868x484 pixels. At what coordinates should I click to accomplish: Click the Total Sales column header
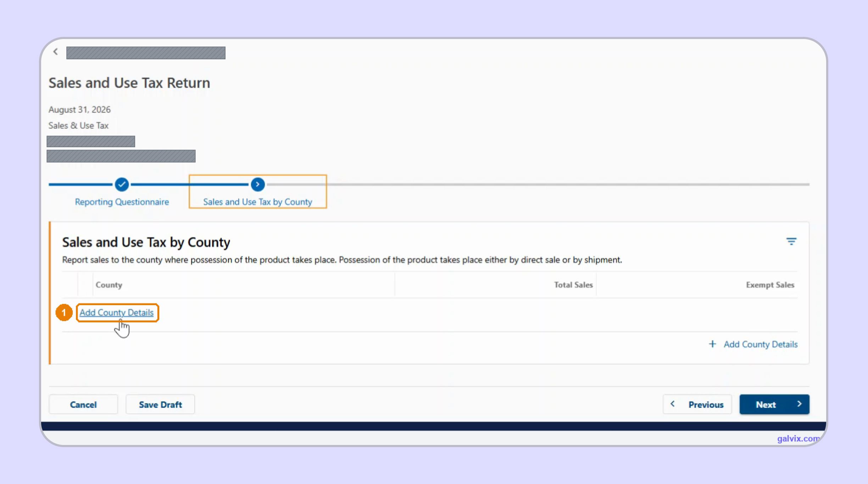pos(573,285)
